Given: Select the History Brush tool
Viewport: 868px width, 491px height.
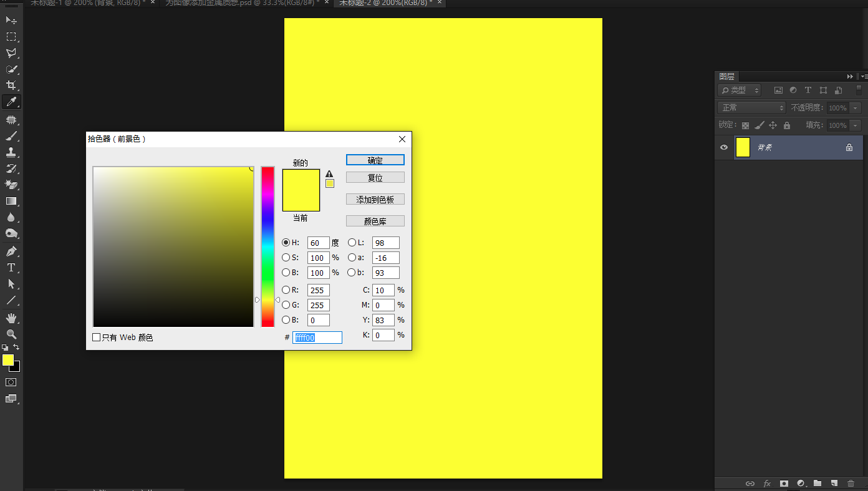Looking at the screenshot, I should pyautogui.click(x=11, y=168).
